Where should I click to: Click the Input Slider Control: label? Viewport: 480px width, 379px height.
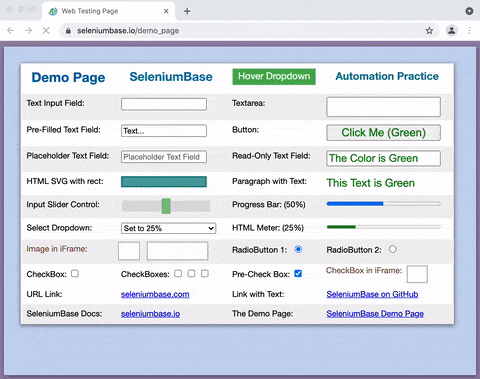(63, 205)
